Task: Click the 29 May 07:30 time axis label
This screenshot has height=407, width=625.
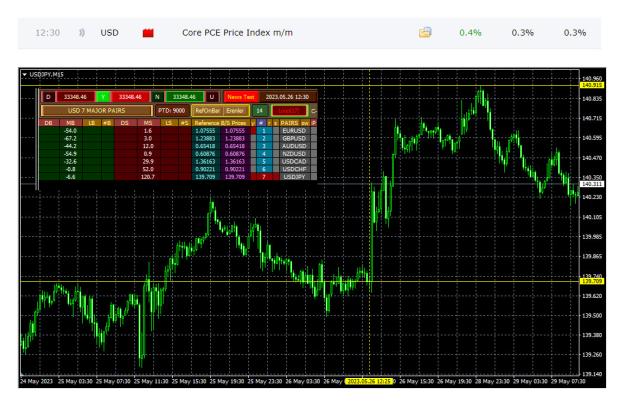Action: (x=568, y=381)
